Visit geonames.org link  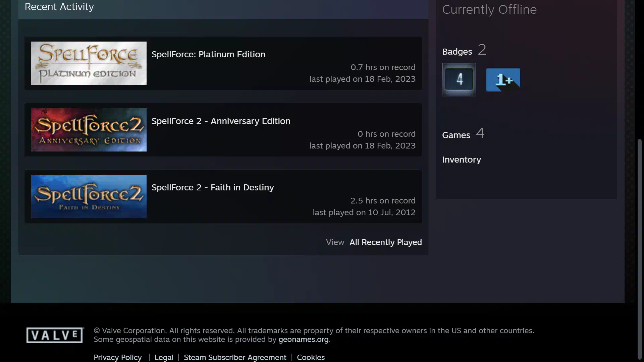coord(303,340)
